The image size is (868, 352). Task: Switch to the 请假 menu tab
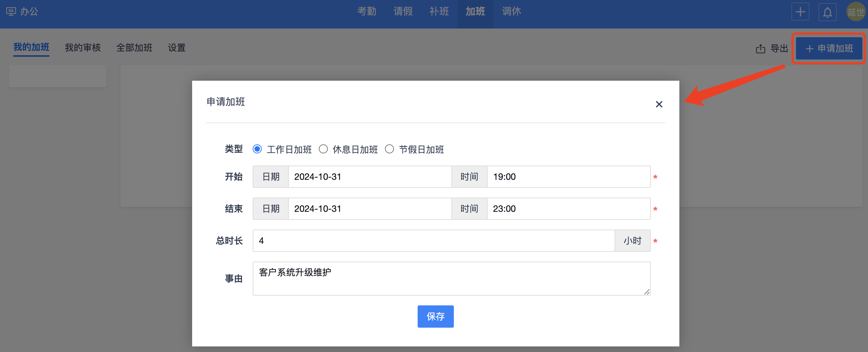[x=403, y=11]
